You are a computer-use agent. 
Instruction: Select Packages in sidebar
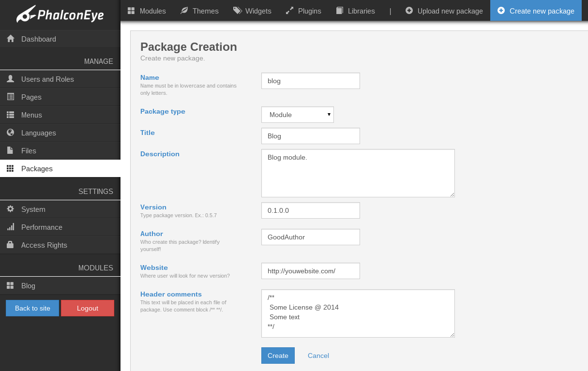[x=60, y=168]
